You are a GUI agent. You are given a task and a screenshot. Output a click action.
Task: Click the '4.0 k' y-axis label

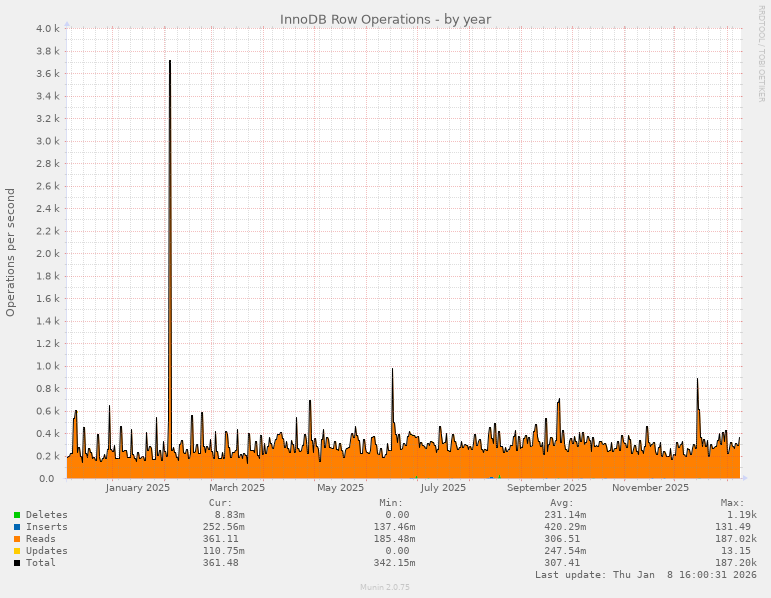48,29
